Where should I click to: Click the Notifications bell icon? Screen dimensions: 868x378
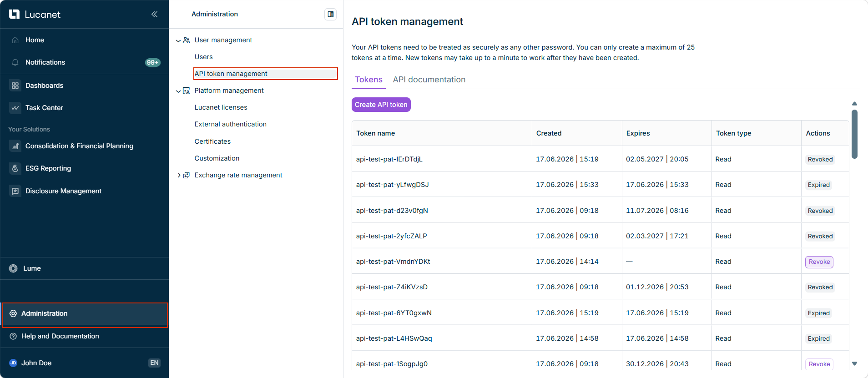click(x=15, y=62)
